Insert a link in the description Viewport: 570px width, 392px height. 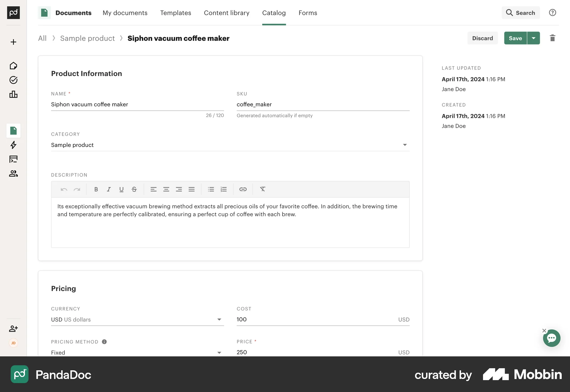coord(243,189)
